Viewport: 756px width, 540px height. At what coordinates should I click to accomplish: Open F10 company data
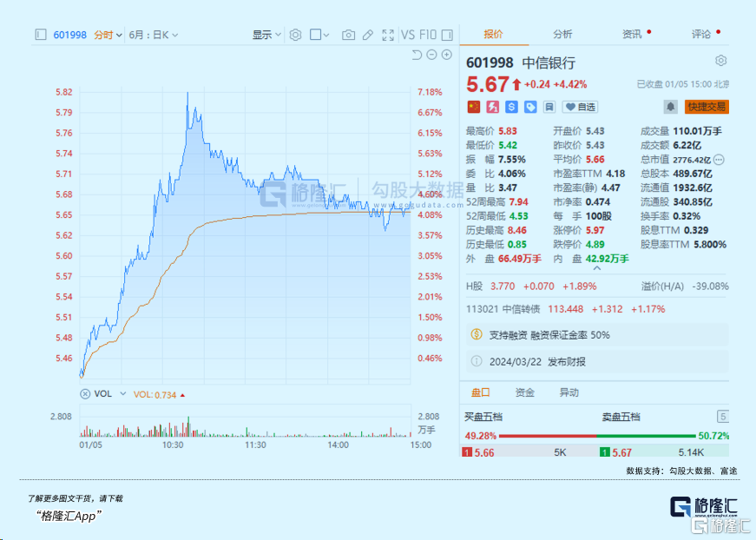(428, 35)
